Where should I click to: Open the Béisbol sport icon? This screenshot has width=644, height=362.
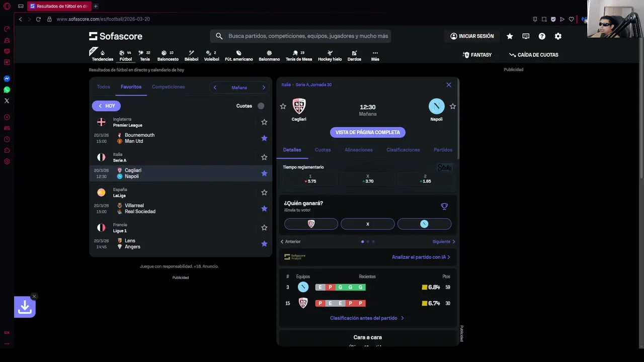coord(191,55)
